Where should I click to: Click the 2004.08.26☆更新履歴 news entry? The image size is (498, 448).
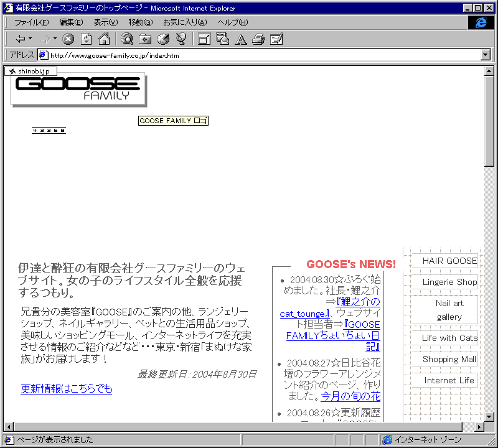pos(334,413)
